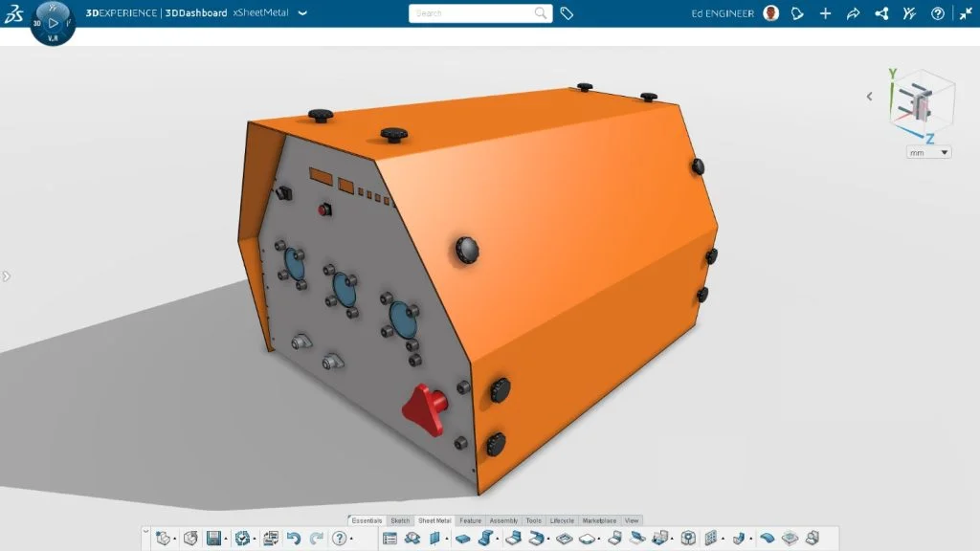Click the Undo icon in the action bar
Screen dimensions: 980x551
[292, 537]
